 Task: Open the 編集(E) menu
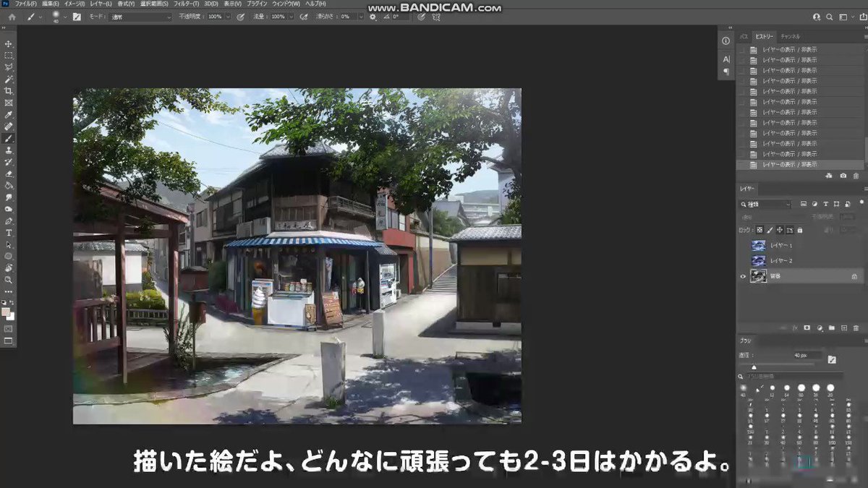click(49, 4)
